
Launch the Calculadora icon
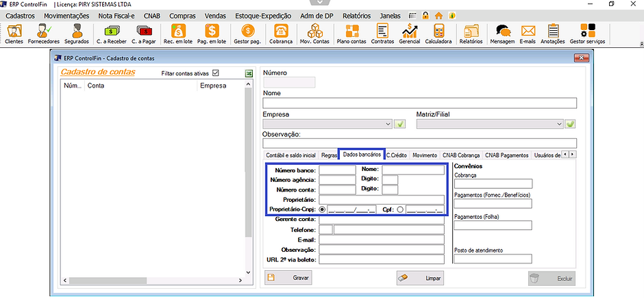[x=438, y=34]
